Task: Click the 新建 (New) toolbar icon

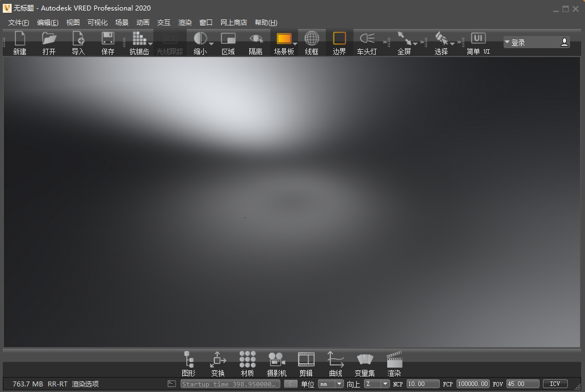Action: click(20, 39)
